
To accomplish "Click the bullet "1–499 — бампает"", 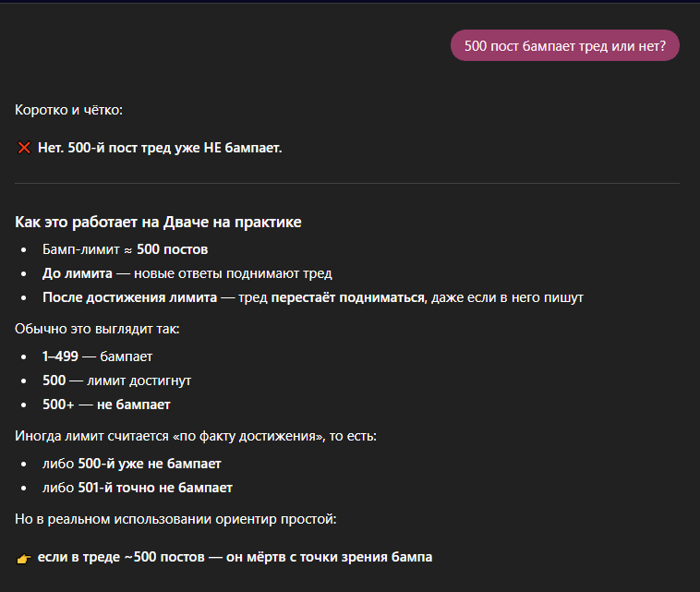I will pyautogui.click(x=97, y=356).
